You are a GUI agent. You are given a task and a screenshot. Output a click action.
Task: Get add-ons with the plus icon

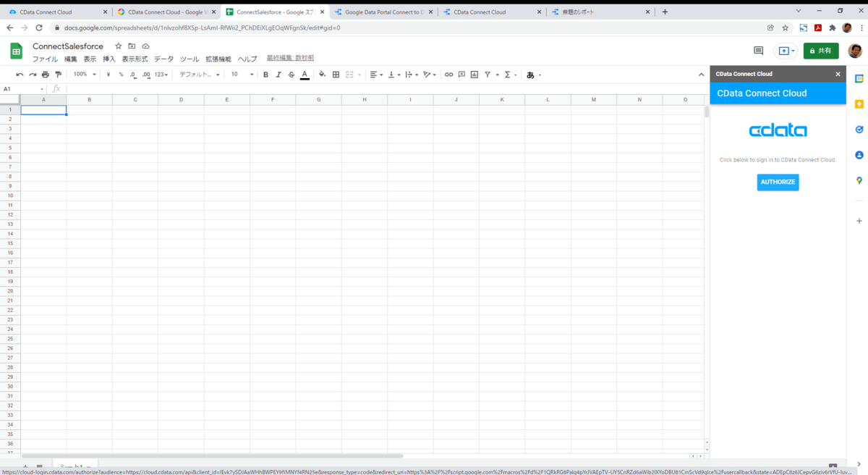(859, 221)
